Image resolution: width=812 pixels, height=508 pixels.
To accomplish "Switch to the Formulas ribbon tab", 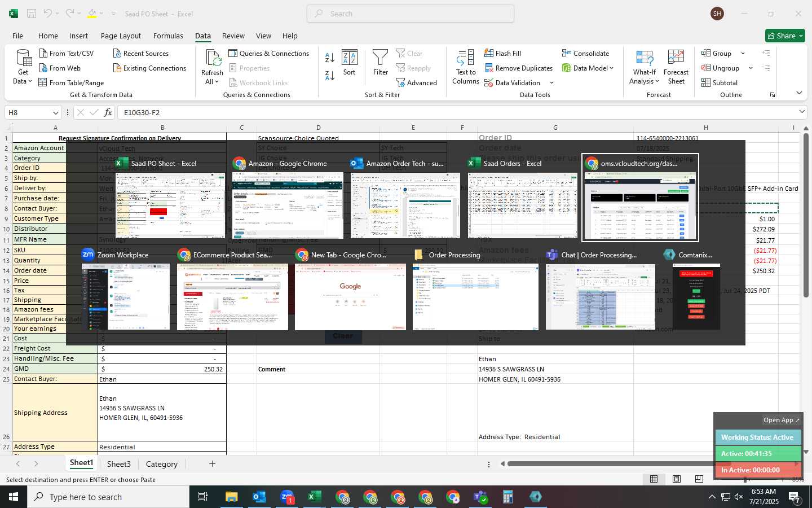I will point(168,36).
